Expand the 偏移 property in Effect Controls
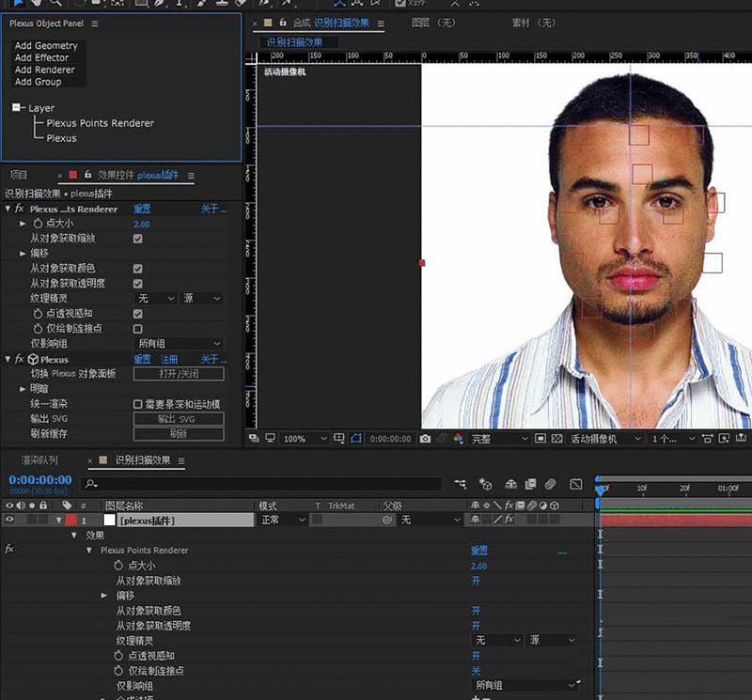The height and width of the screenshot is (700, 752). (x=23, y=254)
